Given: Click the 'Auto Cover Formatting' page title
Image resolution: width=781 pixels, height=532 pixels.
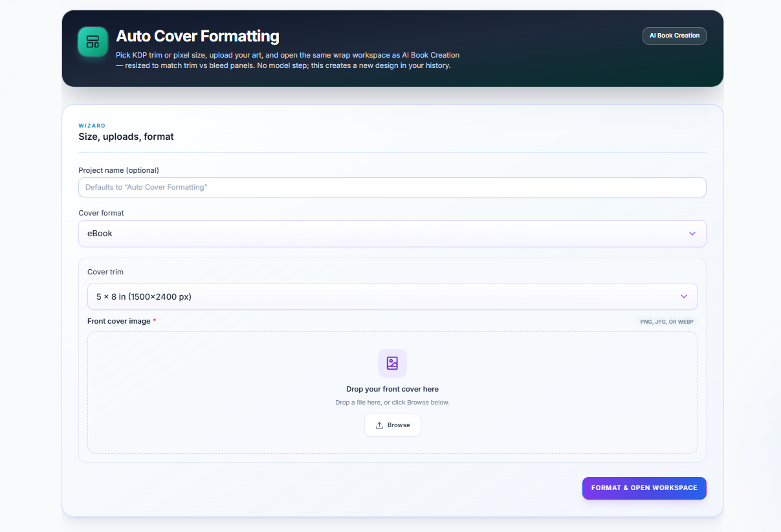Looking at the screenshot, I should coord(198,36).
